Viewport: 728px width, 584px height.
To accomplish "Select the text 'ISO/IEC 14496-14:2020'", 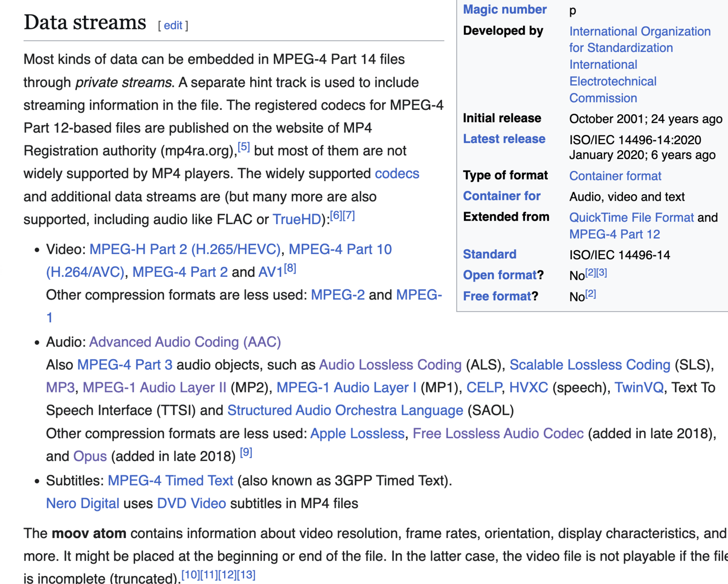I will point(635,140).
